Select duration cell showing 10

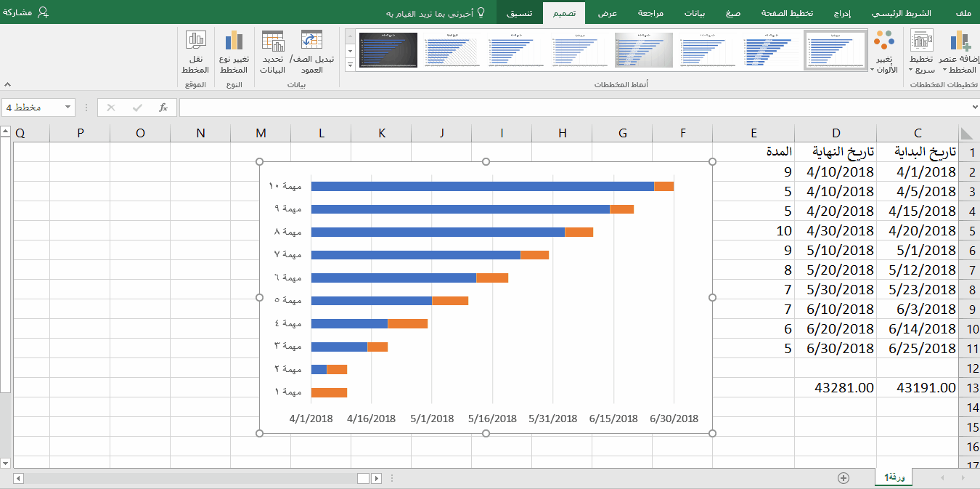pos(754,230)
